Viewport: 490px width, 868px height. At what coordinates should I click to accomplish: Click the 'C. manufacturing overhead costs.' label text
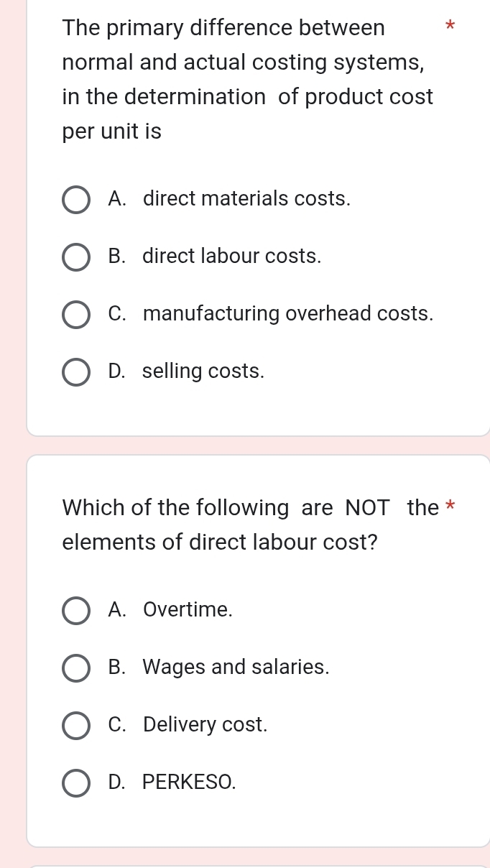(x=271, y=314)
